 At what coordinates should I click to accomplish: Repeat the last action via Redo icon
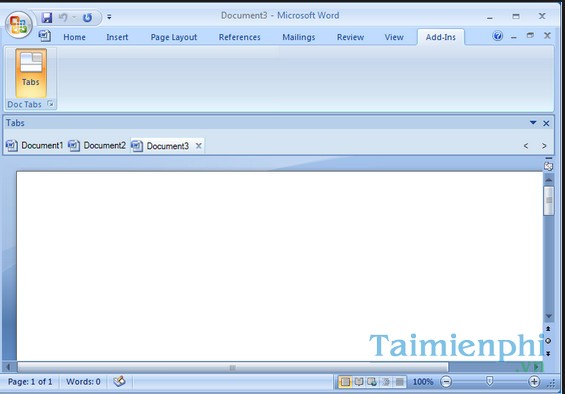[87, 17]
